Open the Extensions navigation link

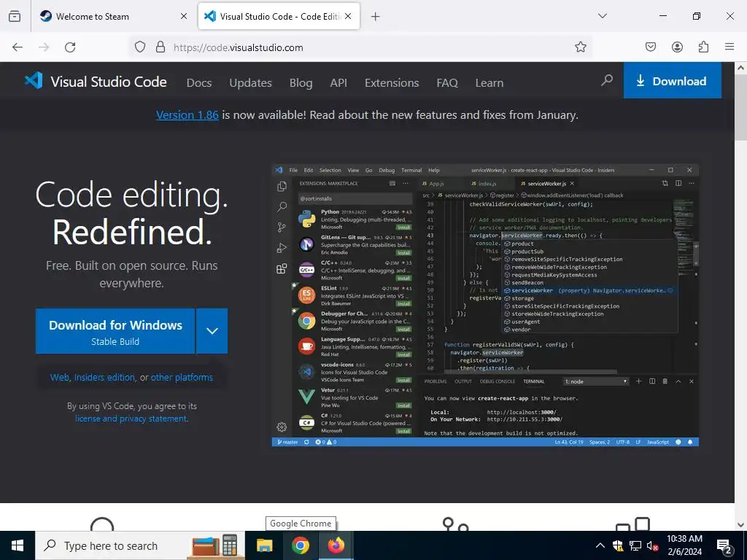[392, 83]
